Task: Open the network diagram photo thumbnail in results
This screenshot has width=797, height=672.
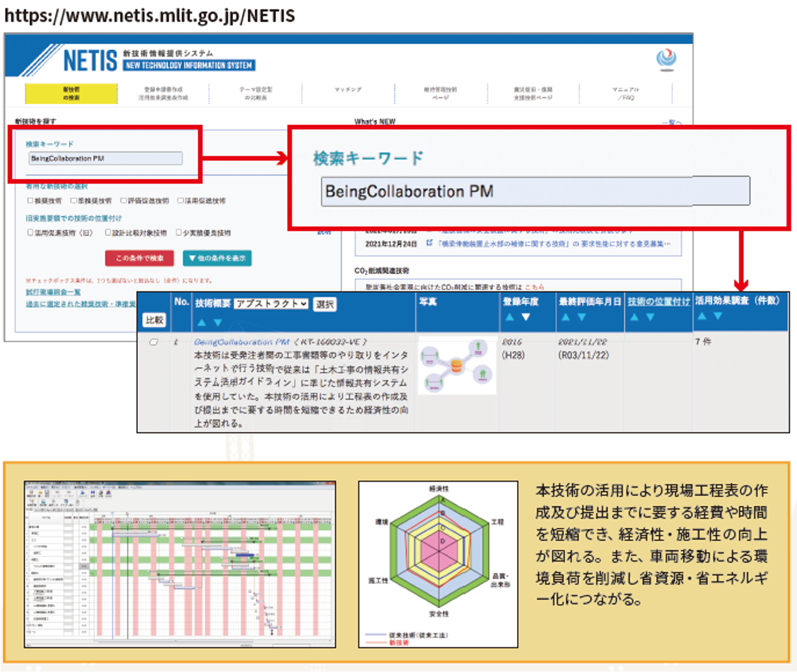Action: [458, 365]
